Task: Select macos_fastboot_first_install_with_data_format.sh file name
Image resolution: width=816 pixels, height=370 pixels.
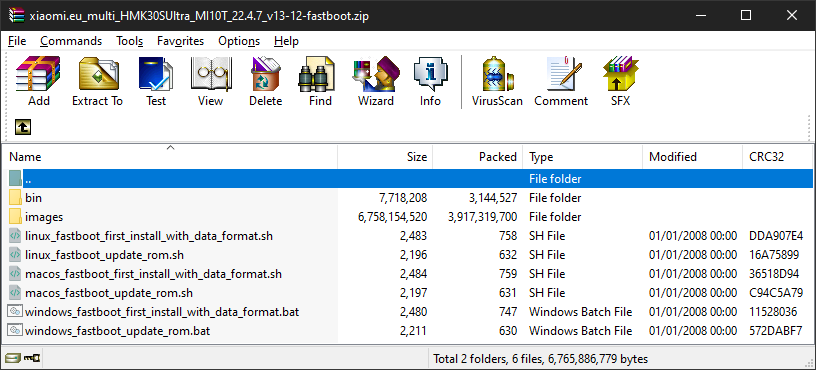Action: [154, 274]
